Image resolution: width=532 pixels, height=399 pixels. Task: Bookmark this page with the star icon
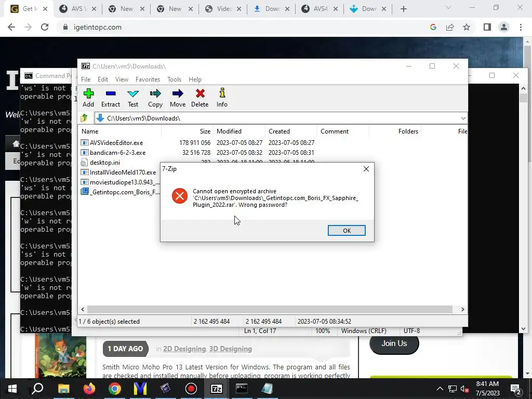point(467,27)
